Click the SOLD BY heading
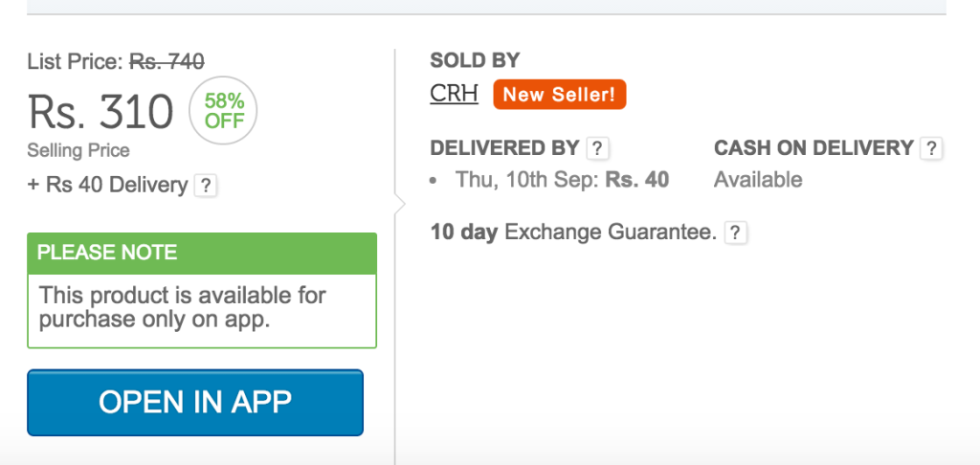 tap(475, 60)
